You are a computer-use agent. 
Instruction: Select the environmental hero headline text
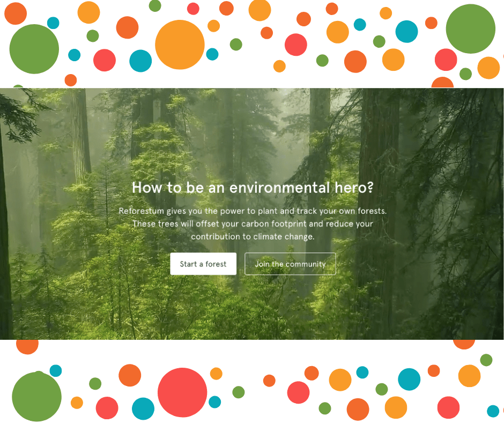click(x=252, y=188)
